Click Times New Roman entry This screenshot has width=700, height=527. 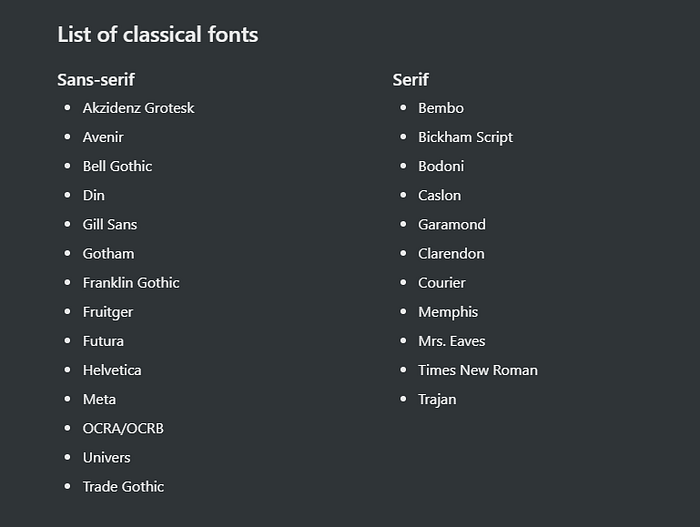(x=478, y=370)
